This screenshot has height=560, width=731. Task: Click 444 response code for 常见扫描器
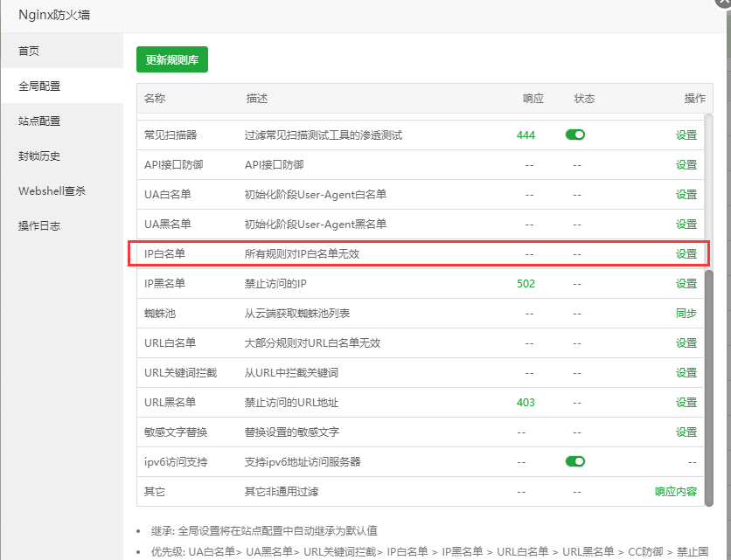coord(526,135)
